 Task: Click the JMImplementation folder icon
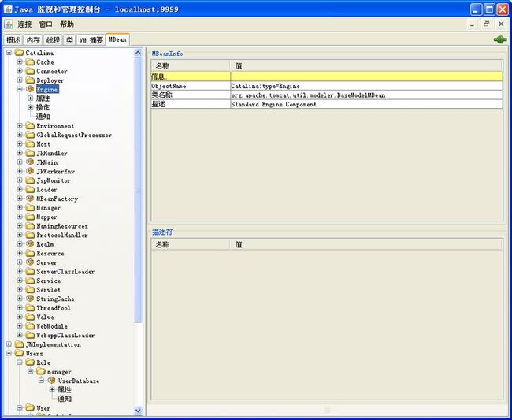[20, 344]
